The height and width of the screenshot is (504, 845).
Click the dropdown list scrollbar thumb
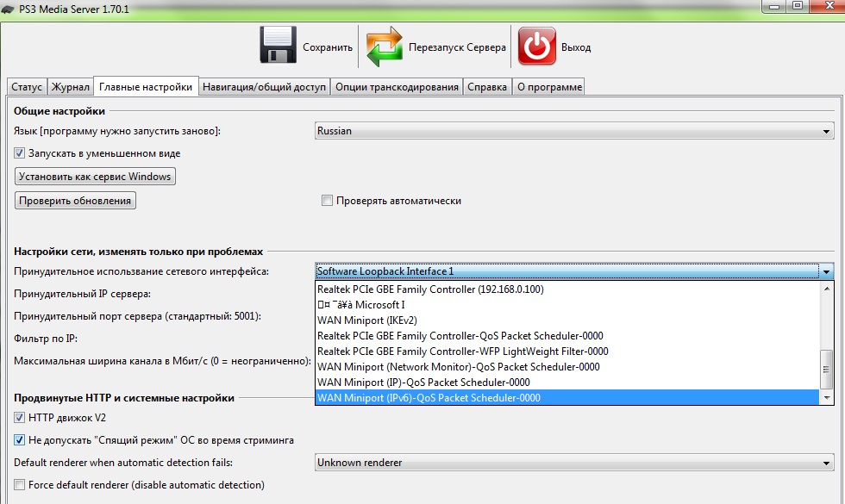(827, 370)
